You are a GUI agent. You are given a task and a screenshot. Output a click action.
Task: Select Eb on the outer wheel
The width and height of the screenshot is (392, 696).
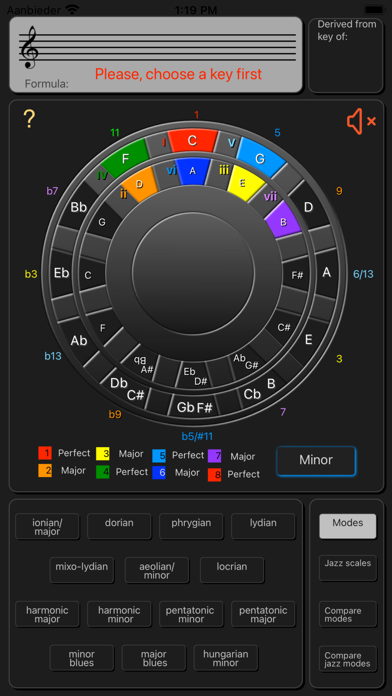(61, 273)
